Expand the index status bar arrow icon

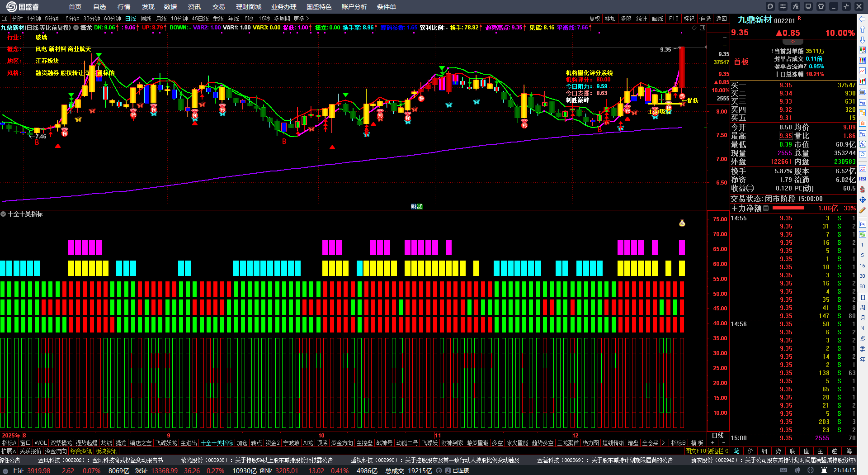[x=5, y=471]
